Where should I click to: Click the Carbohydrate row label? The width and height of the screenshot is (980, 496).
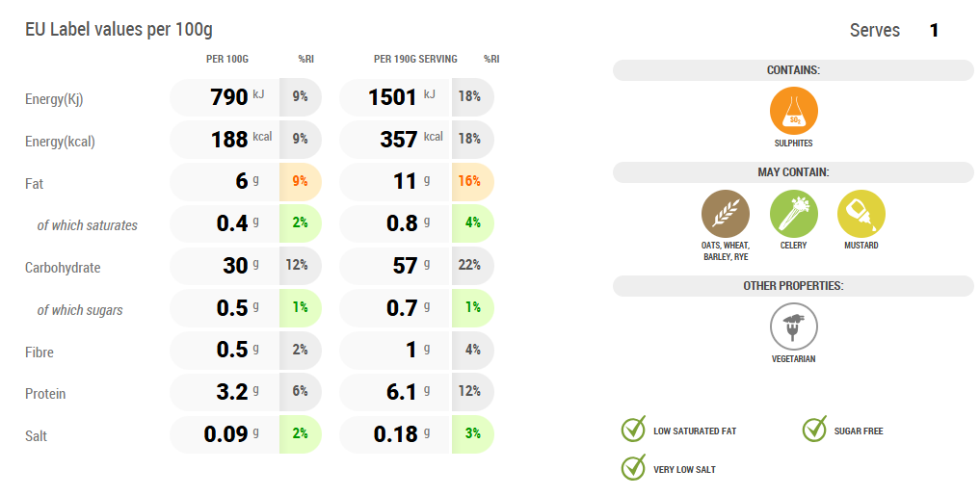coord(63,268)
